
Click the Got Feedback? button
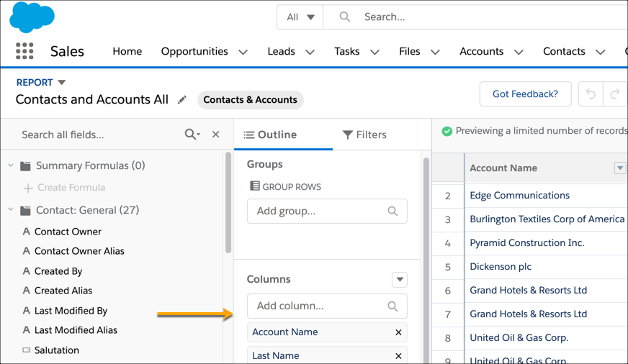tap(525, 94)
